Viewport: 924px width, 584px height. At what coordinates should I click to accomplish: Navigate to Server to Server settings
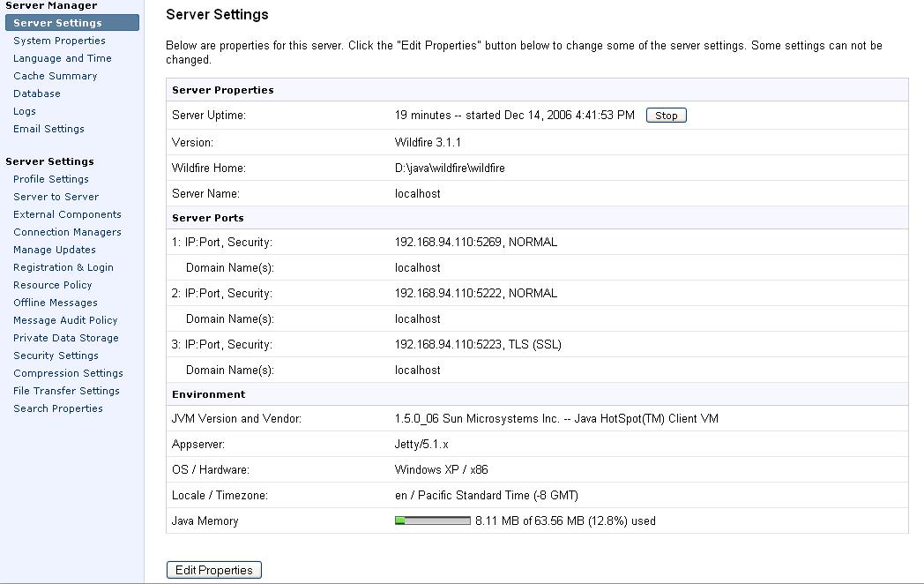coord(56,197)
